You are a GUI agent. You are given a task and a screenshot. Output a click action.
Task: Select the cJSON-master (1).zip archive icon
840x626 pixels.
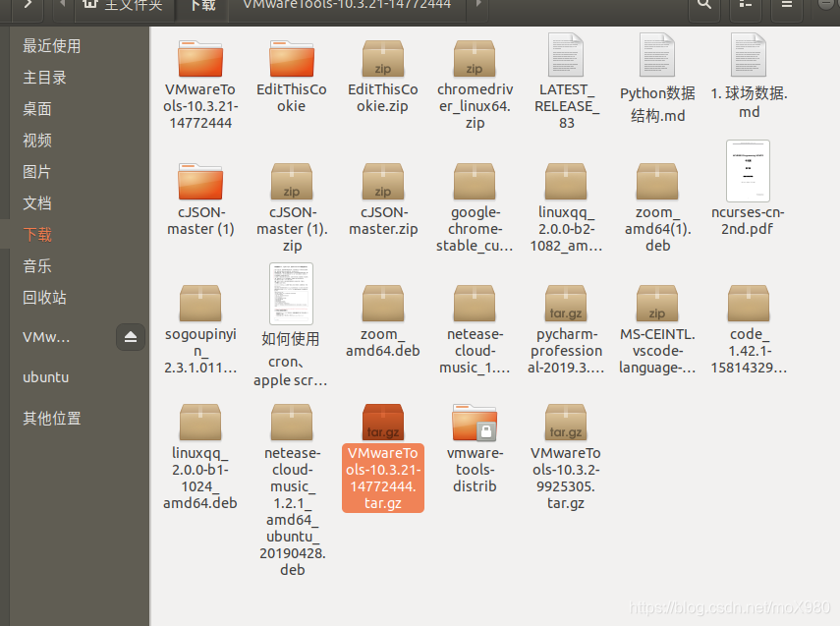click(292, 181)
